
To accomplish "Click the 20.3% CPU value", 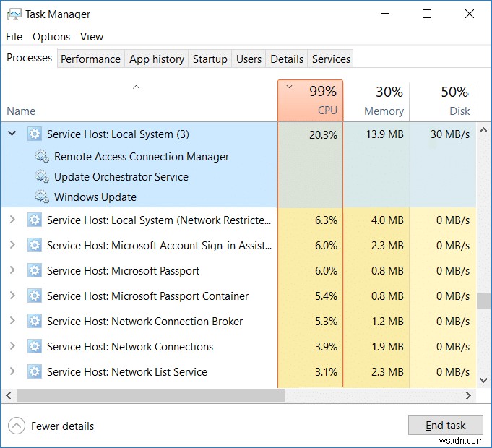I will 323,134.
